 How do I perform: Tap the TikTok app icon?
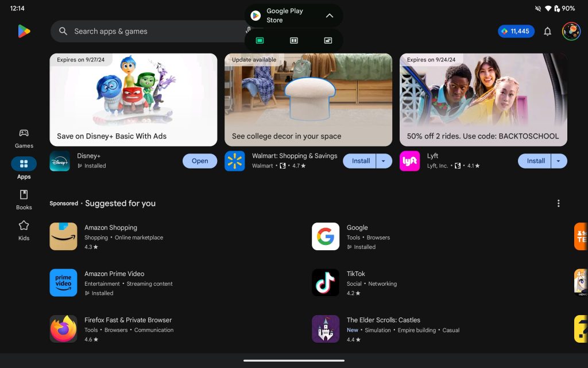[325, 282]
